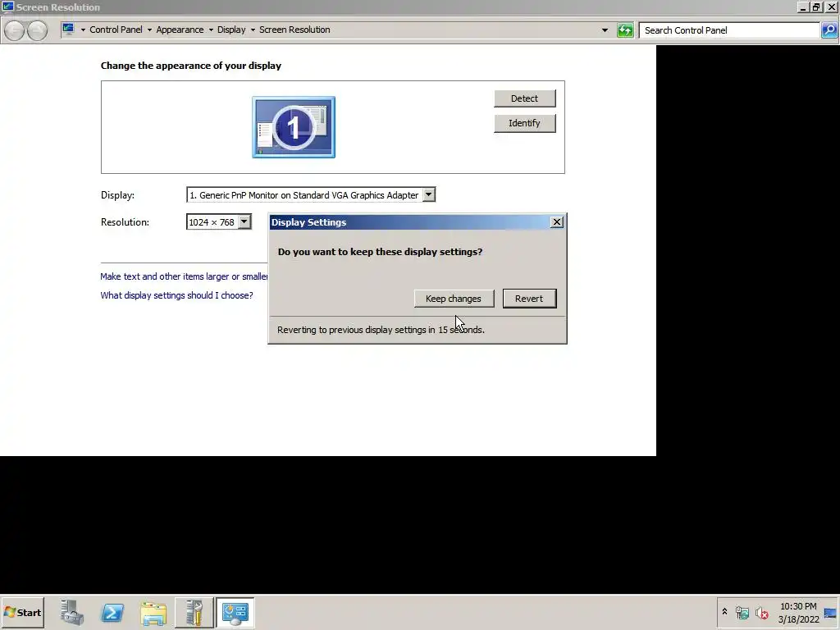Launch Windows PowerShell from the taskbar
Image resolution: width=840 pixels, height=630 pixels.
click(113, 612)
